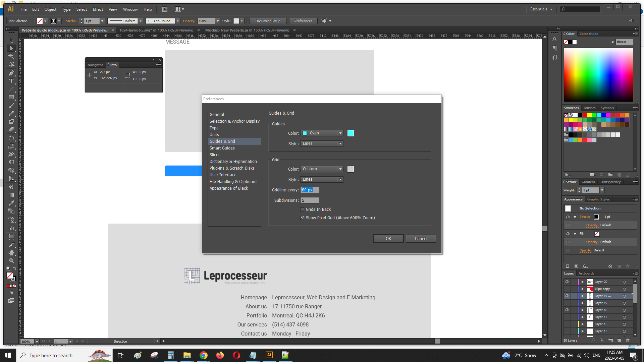644x362 pixels.
Task: Open the Grid Style dropdown
Action: (x=322, y=180)
